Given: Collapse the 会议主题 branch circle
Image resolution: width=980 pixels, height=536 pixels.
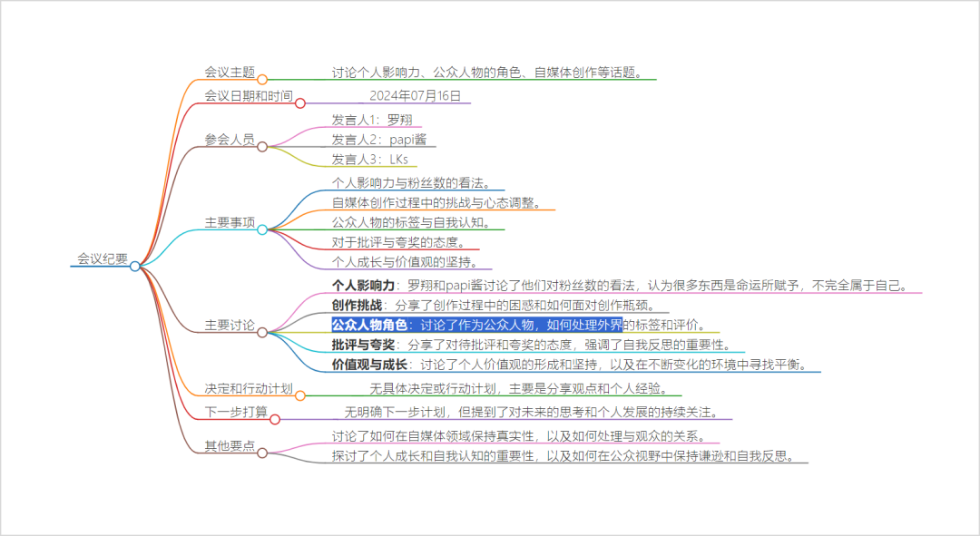Looking at the screenshot, I should pos(262,79).
